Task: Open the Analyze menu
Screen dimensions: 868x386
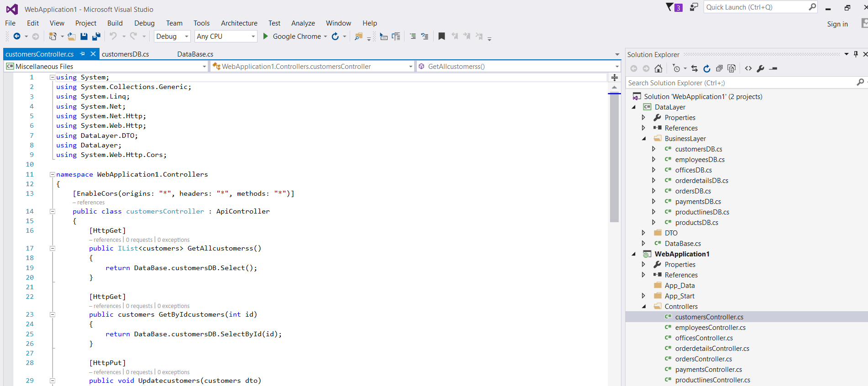Action: (x=303, y=23)
